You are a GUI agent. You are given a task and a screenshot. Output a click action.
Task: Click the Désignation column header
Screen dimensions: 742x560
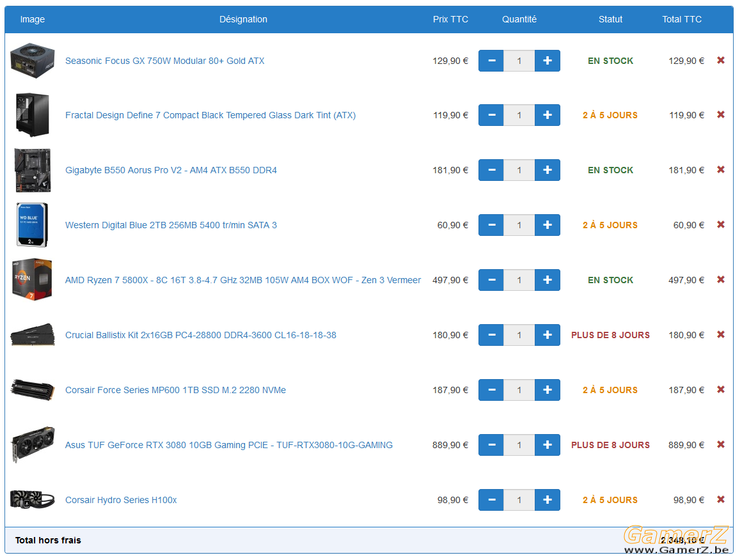pyautogui.click(x=243, y=19)
